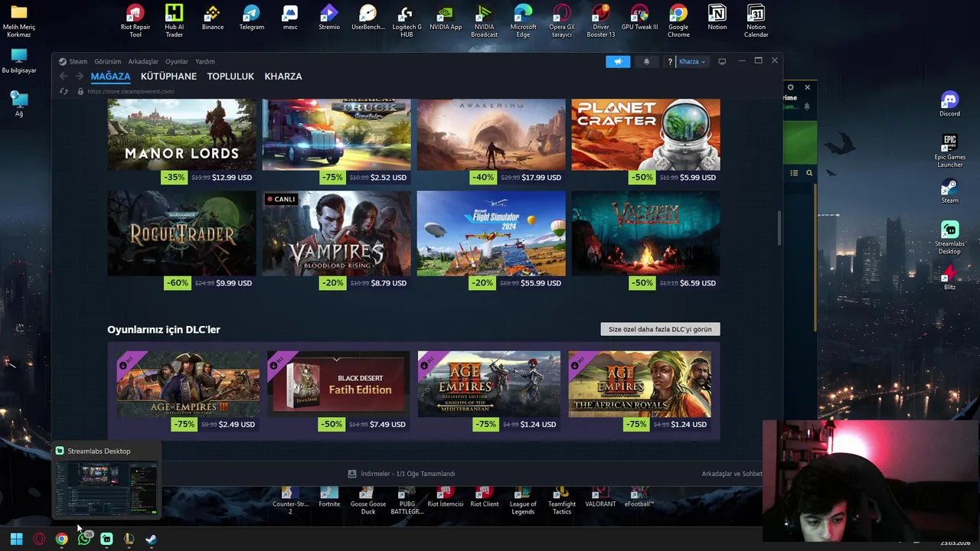Switch Steam to Big Picture mode

pos(721,61)
